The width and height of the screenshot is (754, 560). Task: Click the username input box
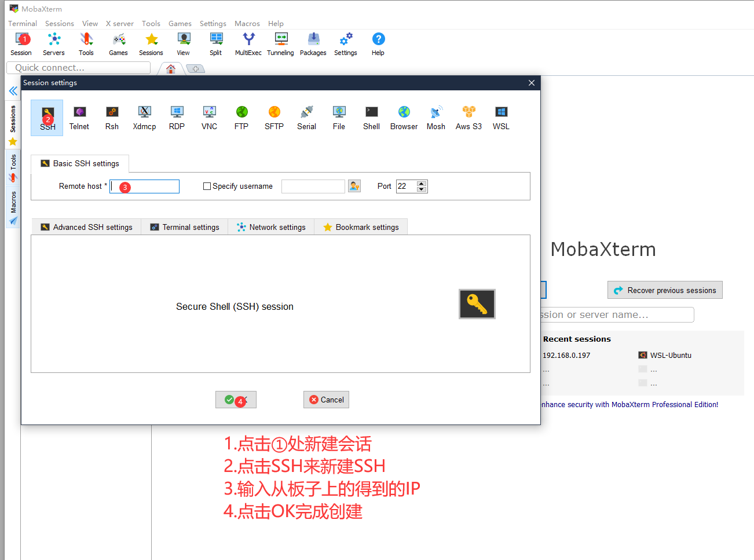pyautogui.click(x=313, y=186)
